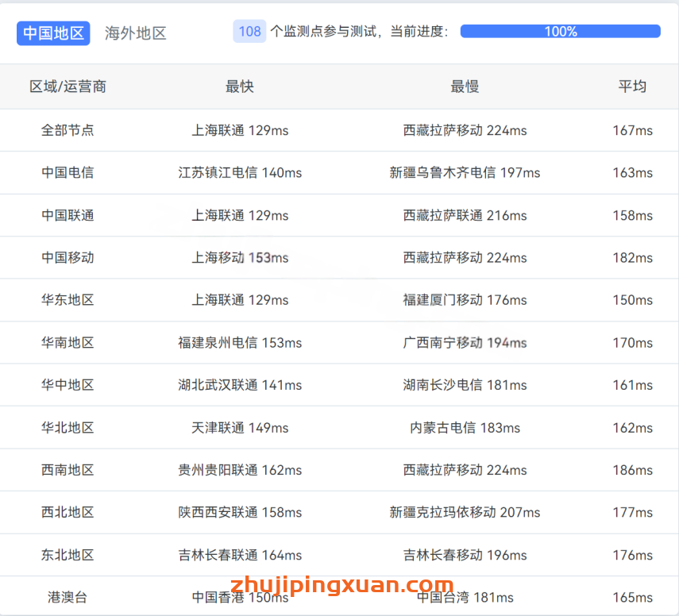Viewport: 679px width, 616px height.
Task: Click 西藏拉萨移动 224ms in 中国移动 row
Action: 465,257
